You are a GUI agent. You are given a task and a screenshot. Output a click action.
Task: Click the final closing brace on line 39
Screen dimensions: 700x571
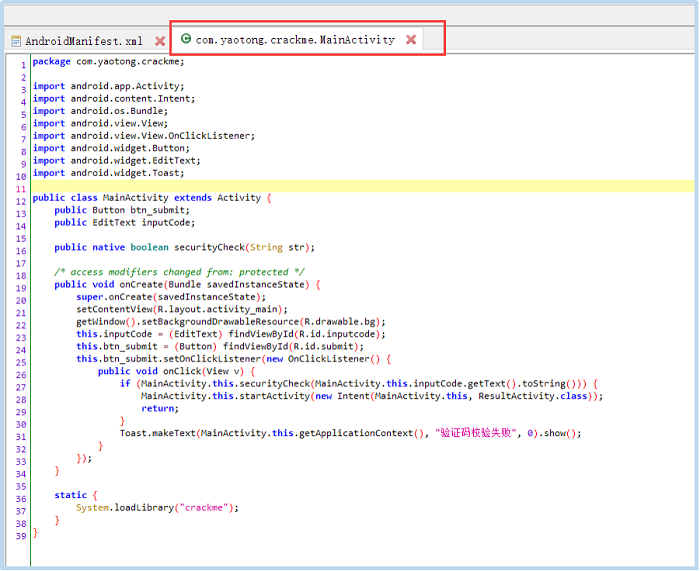[x=35, y=533]
